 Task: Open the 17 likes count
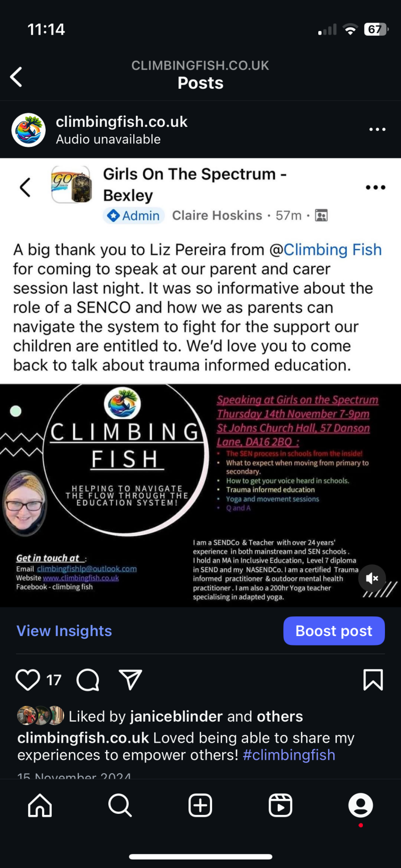(54, 680)
